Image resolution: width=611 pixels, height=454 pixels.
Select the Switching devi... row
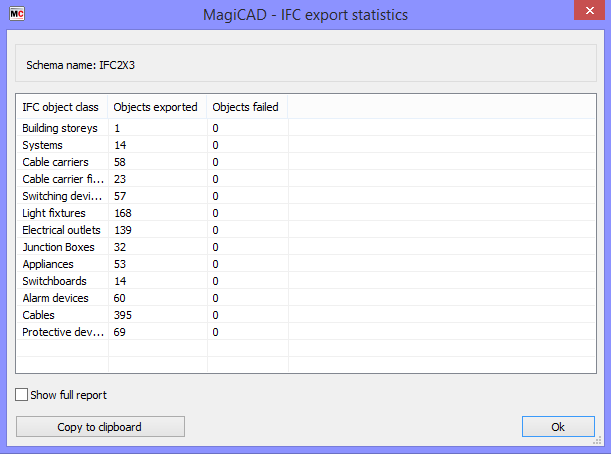306,196
